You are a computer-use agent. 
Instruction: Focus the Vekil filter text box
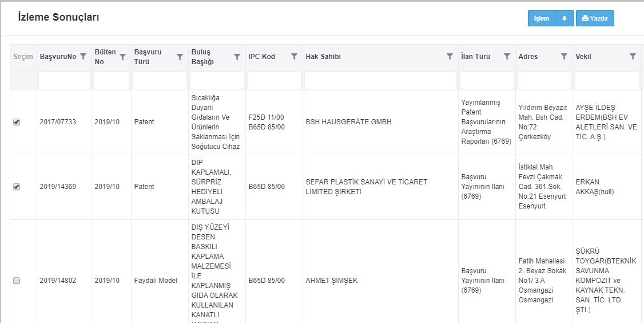[607, 81]
